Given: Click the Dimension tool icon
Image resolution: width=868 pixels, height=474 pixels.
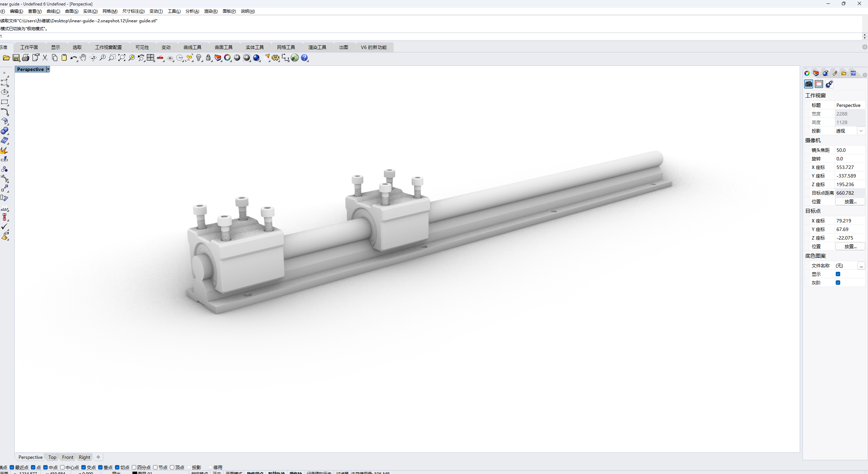Looking at the screenshot, I should (x=285, y=58).
